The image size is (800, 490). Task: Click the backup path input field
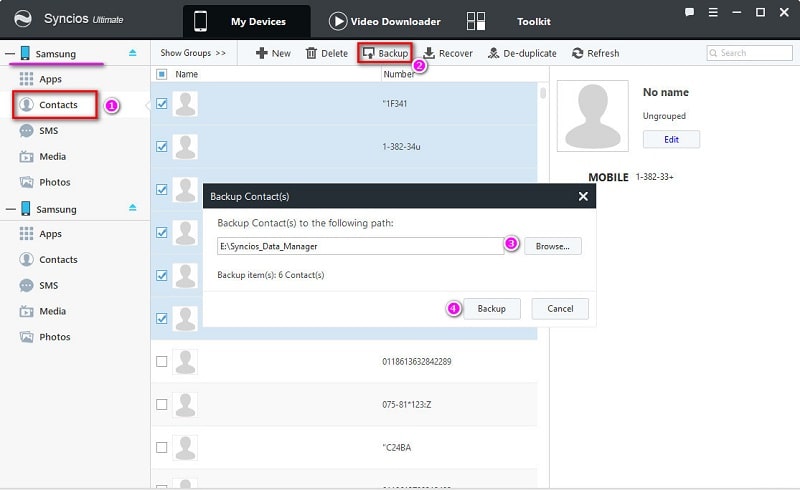click(x=360, y=246)
